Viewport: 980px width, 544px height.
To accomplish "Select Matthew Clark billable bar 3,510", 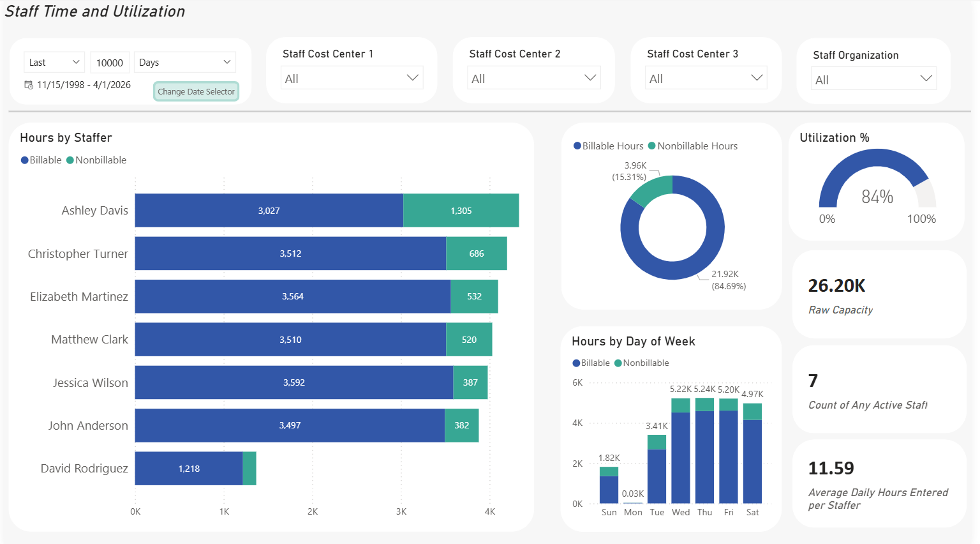I will (x=290, y=340).
